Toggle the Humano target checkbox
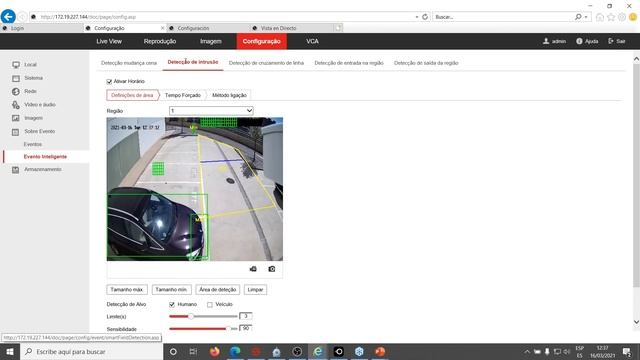The image size is (640, 360). 172,304
